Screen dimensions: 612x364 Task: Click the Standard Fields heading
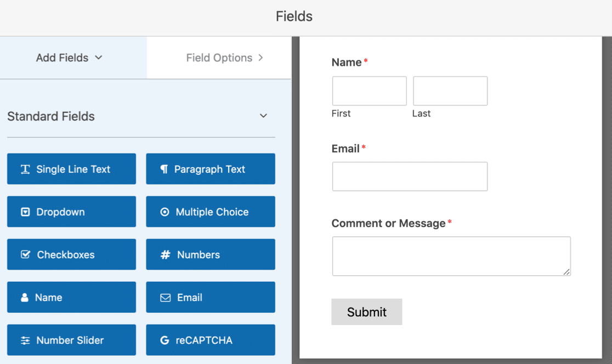click(x=51, y=116)
